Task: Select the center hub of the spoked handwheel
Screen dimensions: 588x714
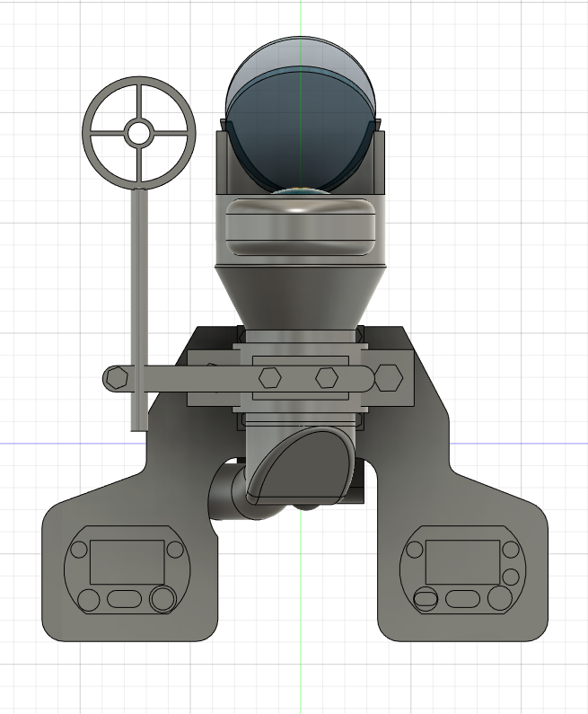Action: point(138,133)
